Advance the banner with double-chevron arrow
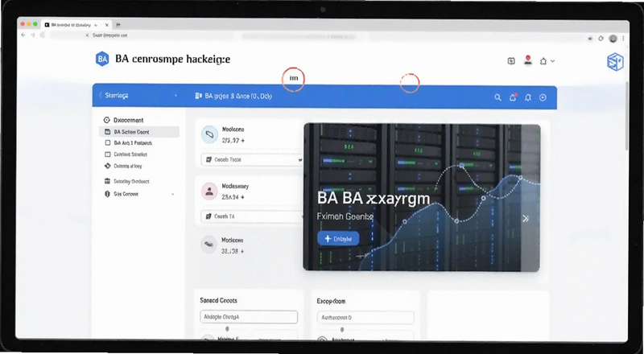Image resolution: width=644 pixels, height=354 pixels. click(x=526, y=219)
